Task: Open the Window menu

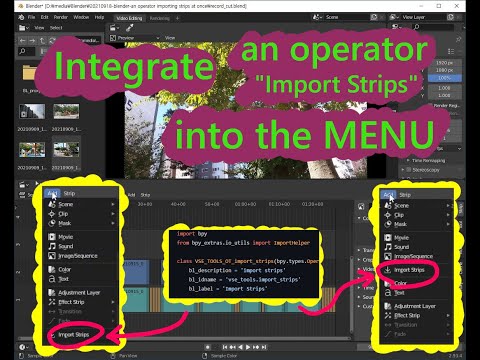Action: click(x=81, y=17)
